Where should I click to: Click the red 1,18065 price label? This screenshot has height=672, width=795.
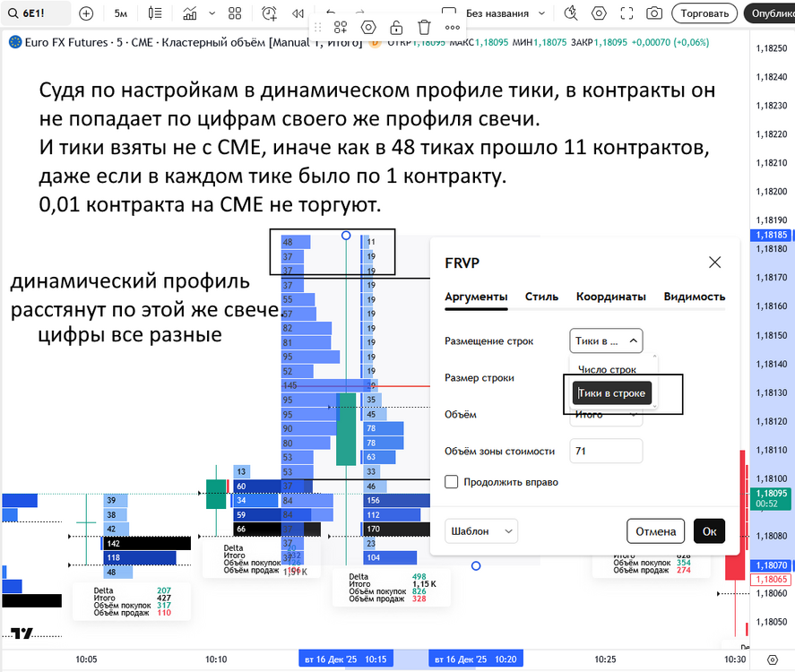[x=771, y=579]
